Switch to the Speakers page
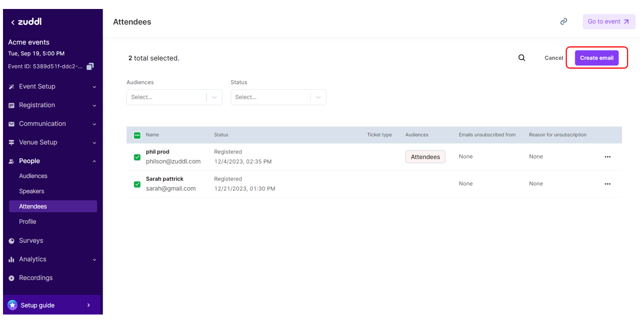Image resolution: width=644 pixels, height=320 pixels. [x=33, y=191]
